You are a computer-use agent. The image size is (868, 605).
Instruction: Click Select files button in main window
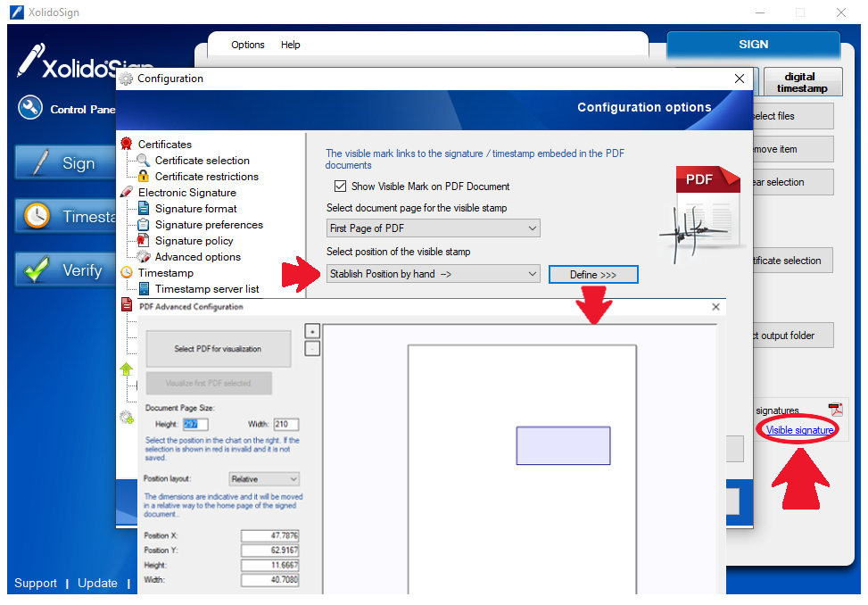click(x=793, y=116)
